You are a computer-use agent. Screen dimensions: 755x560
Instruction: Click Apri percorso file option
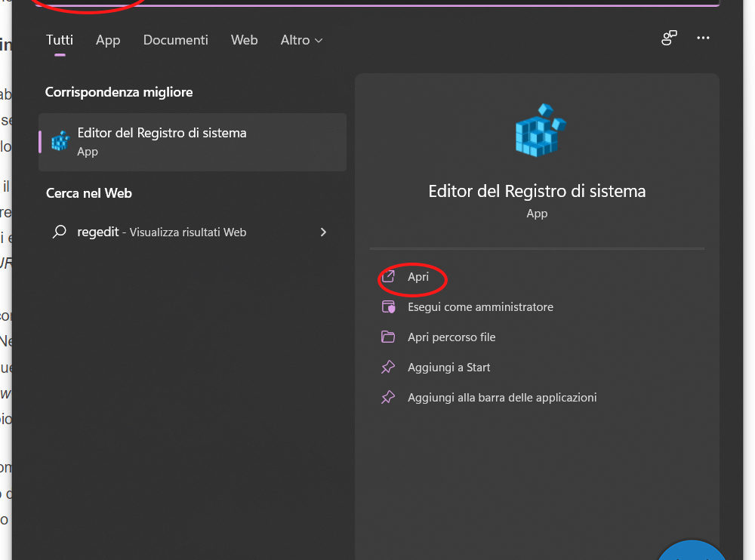(451, 337)
